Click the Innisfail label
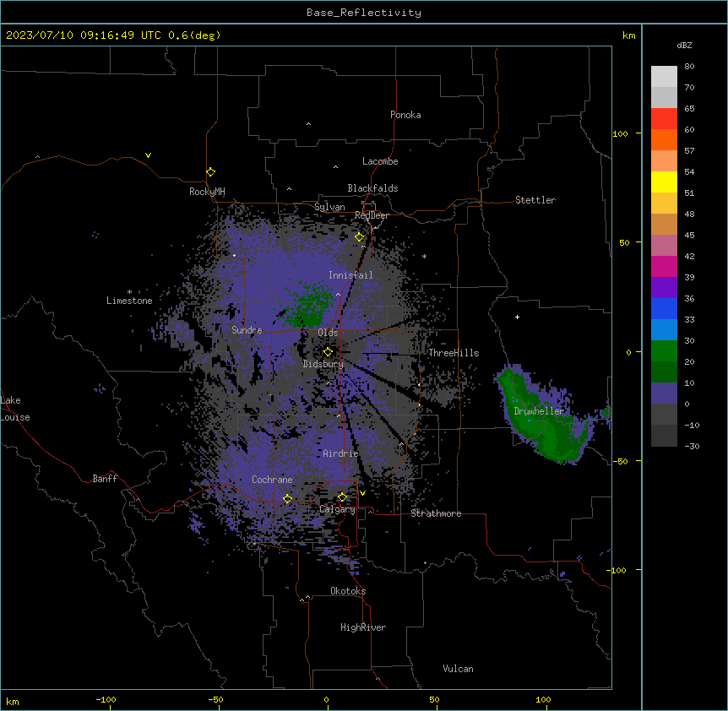Screen dimensions: 728x711 click(x=350, y=275)
